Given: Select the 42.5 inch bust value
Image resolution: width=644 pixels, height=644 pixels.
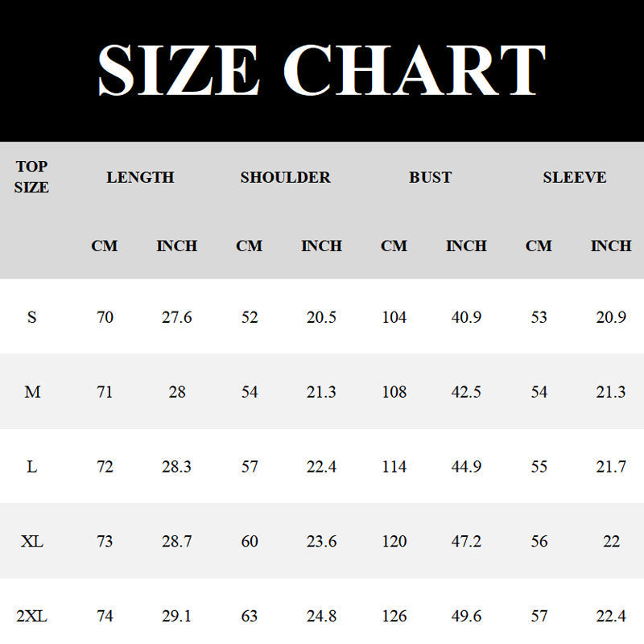Looking at the screenshot, I should 466,392.
